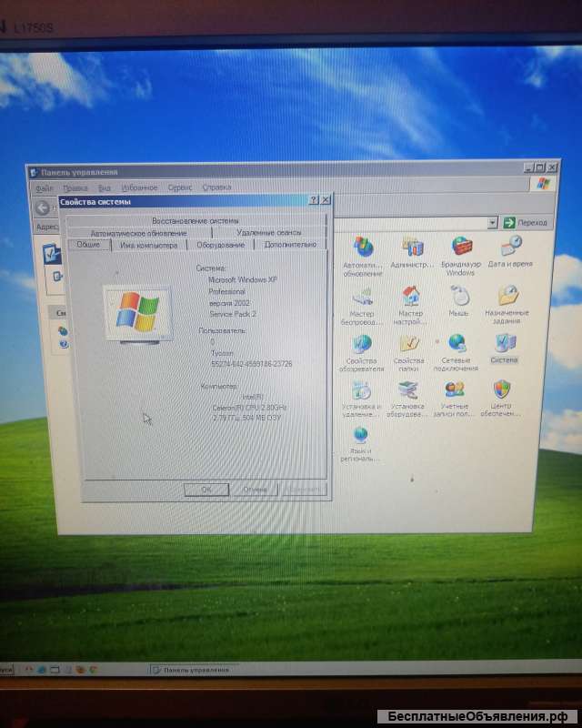582x728 pixels.
Task: Open the Дополнительно tab
Action: pyautogui.click(x=289, y=245)
